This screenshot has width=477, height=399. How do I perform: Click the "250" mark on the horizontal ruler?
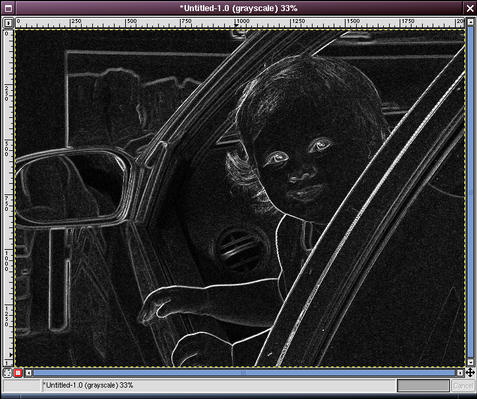(76, 21)
